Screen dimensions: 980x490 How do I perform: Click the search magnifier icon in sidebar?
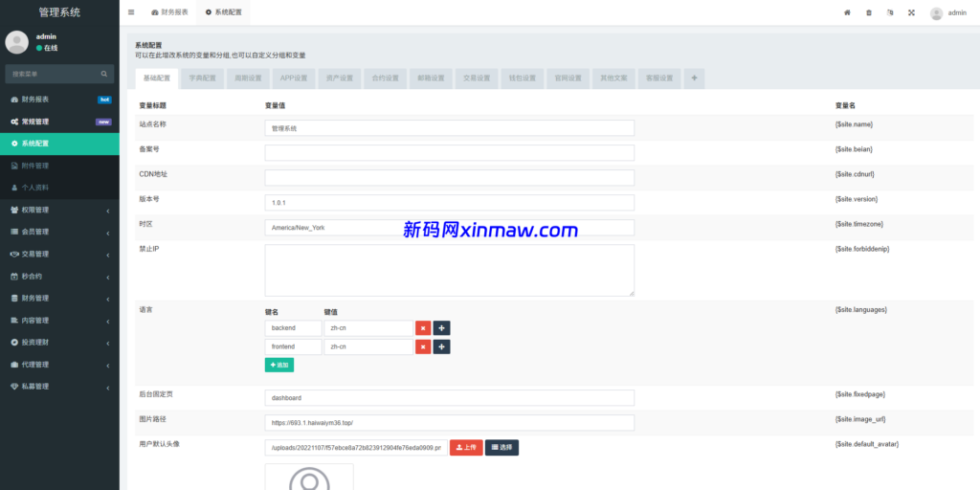coord(104,74)
